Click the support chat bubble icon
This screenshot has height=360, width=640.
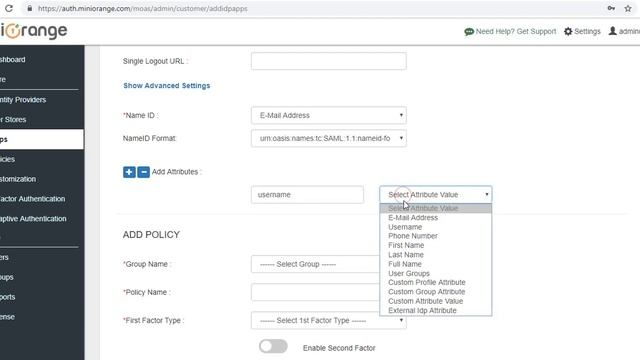click(469, 31)
